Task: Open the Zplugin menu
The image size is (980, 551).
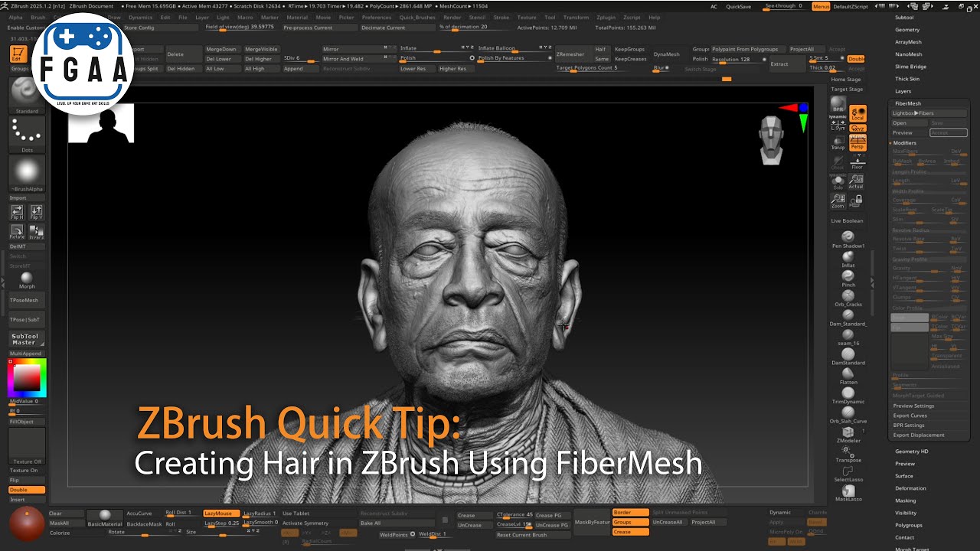Action: [605, 17]
